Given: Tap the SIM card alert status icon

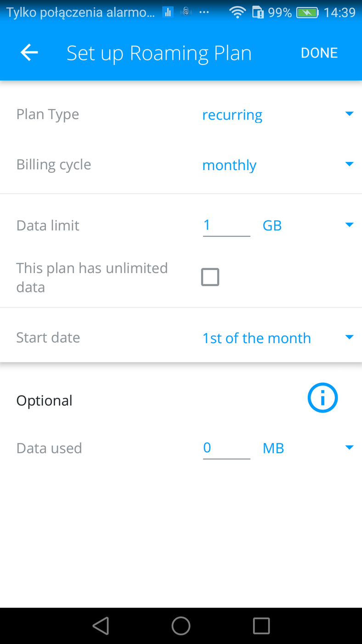Looking at the screenshot, I should 258,12.
